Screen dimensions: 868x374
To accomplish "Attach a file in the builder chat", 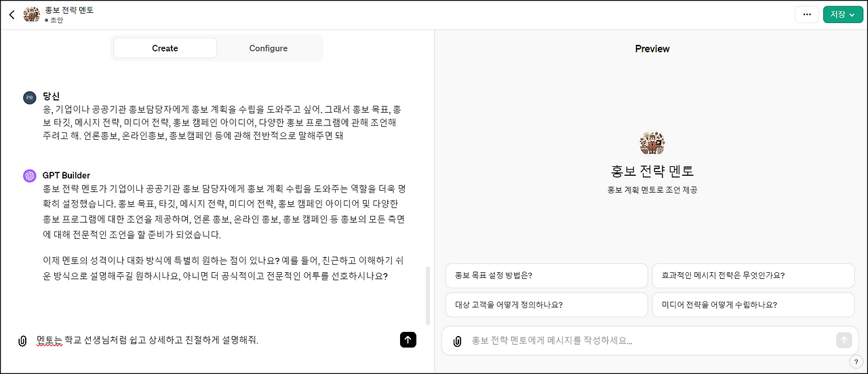I will [x=22, y=340].
